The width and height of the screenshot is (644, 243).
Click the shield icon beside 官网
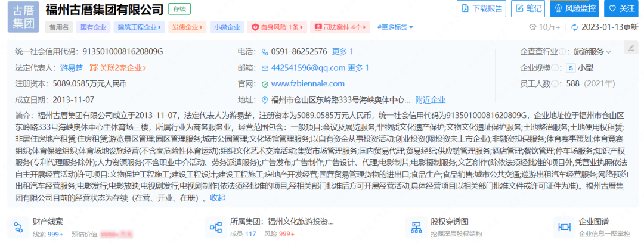tap(265, 84)
